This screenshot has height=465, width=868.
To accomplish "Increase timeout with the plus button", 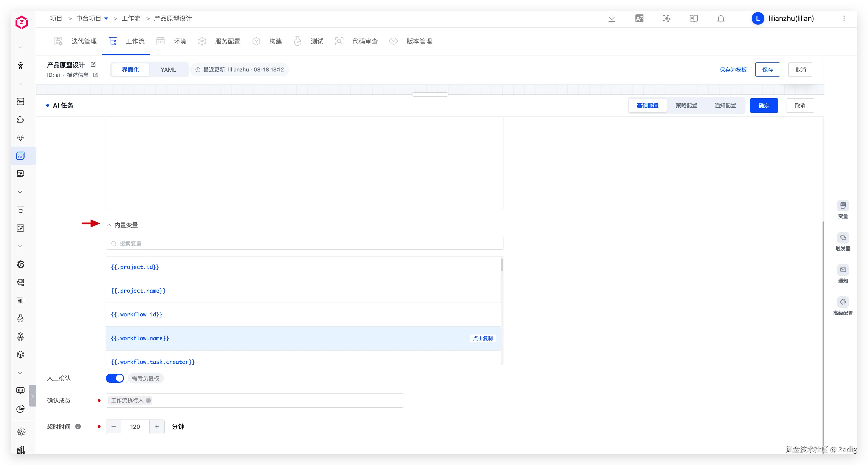I will (x=157, y=427).
